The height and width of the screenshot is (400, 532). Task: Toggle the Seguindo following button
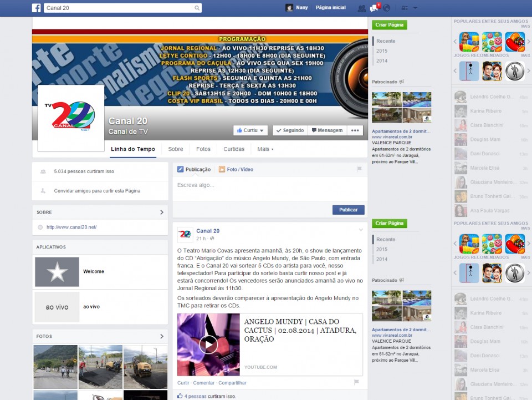click(x=289, y=130)
